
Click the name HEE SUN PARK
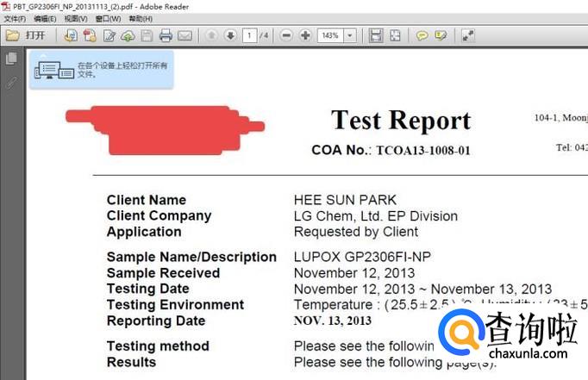(345, 200)
